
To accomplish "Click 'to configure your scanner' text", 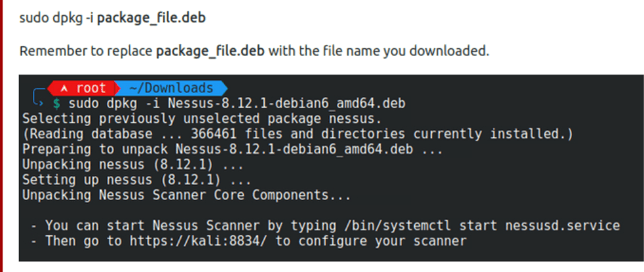I will coord(371,241).
